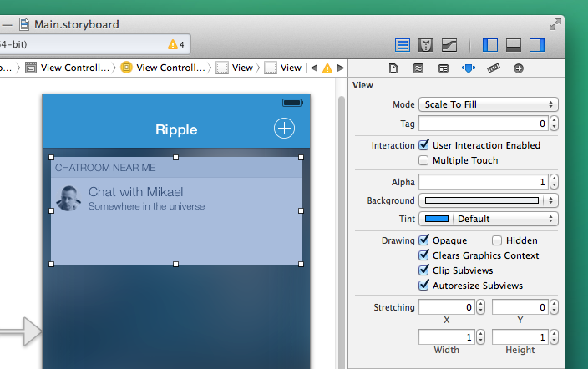Enable the Multiple Touch checkbox
588x369 pixels.
424,160
